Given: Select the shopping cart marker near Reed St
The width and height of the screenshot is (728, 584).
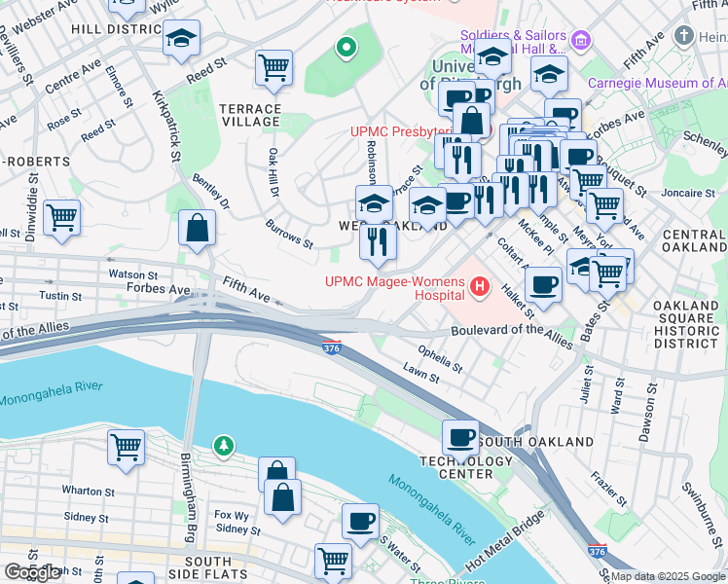Looking at the screenshot, I should coord(273,69).
